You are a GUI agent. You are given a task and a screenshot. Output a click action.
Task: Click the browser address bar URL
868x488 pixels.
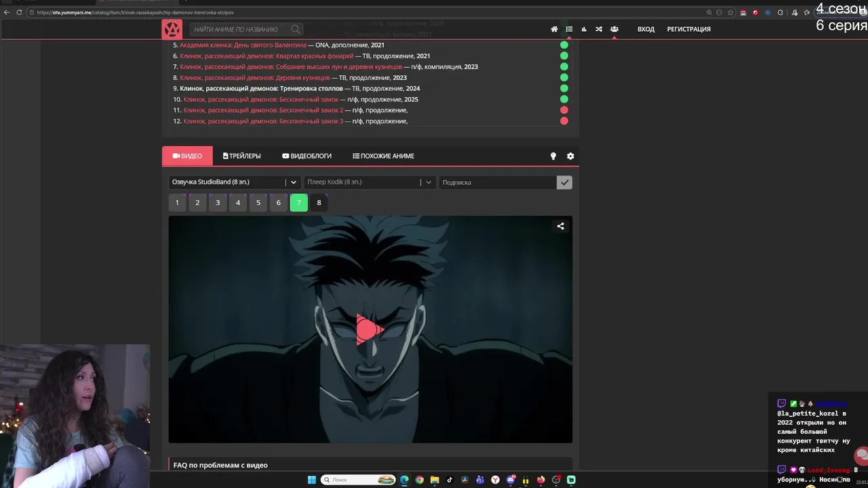(x=136, y=12)
